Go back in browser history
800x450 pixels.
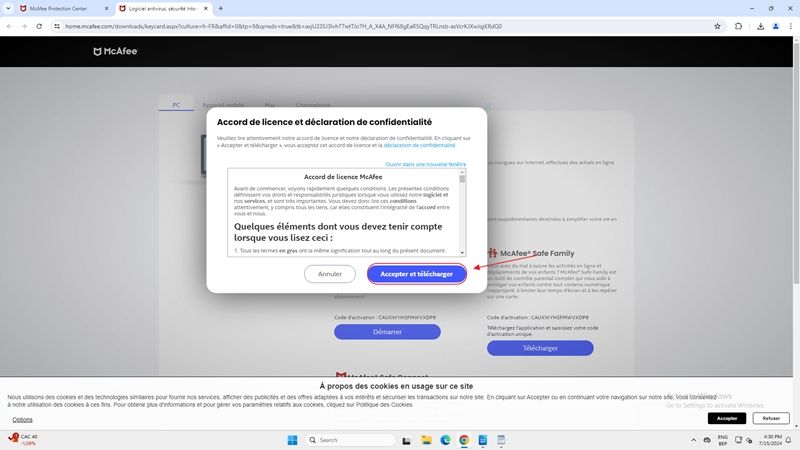click(9, 26)
